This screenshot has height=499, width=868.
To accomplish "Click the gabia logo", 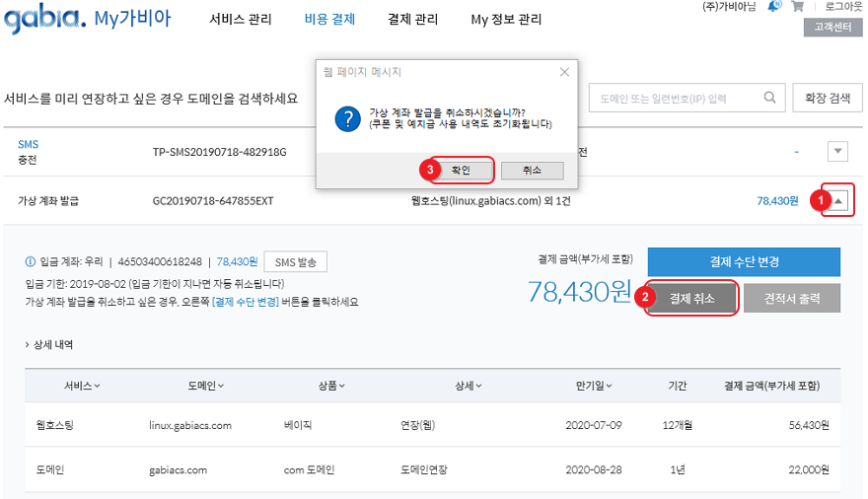I will tap(45, 20).
